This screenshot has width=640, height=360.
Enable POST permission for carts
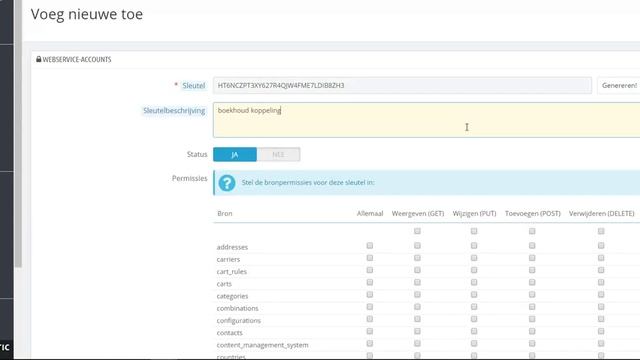pos(532,282)
